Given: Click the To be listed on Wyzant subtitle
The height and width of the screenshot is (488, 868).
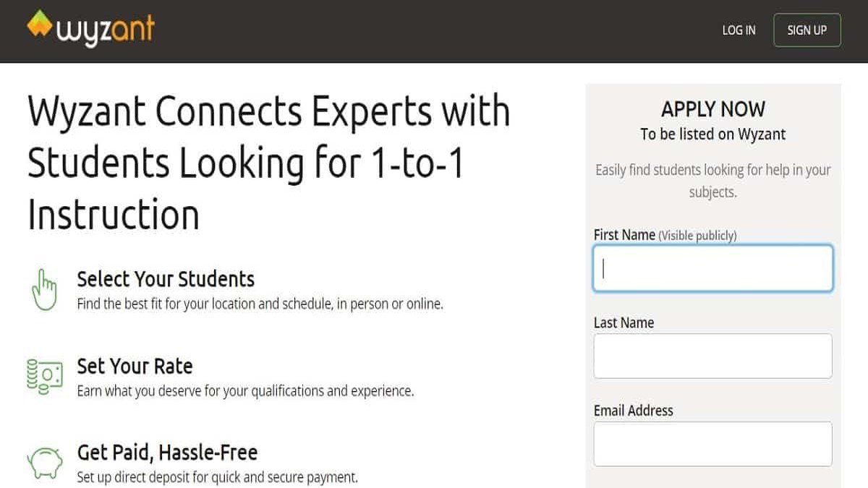Looking at the screenshot, I should coord(712,134).
